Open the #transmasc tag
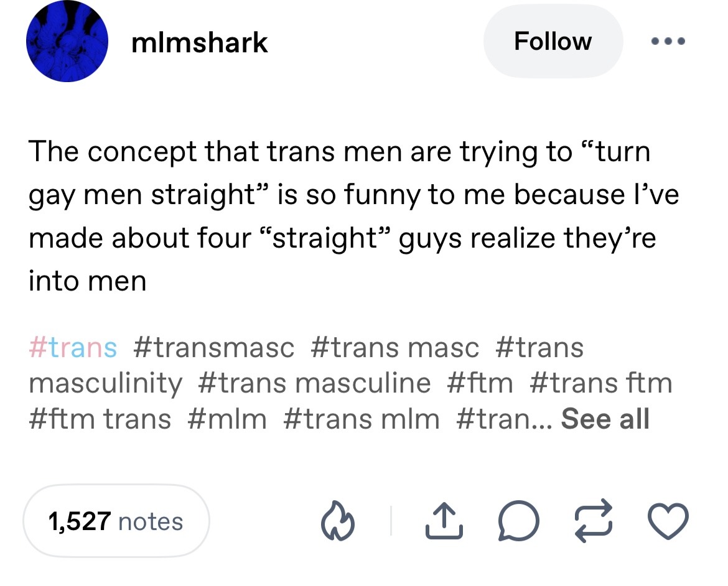The width and height of the screenshot is (728, 586). [213, 348]
